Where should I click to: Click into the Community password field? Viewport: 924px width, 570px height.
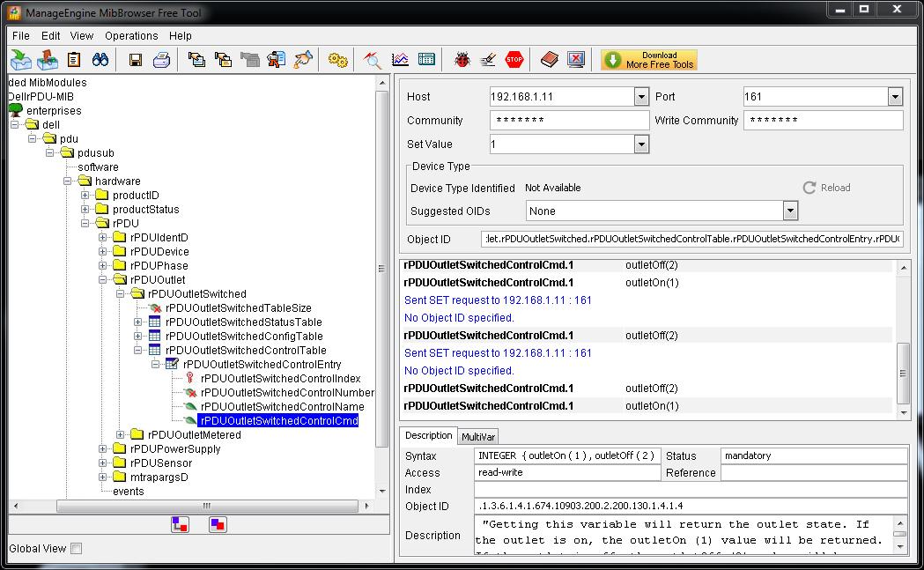(569, 120)
